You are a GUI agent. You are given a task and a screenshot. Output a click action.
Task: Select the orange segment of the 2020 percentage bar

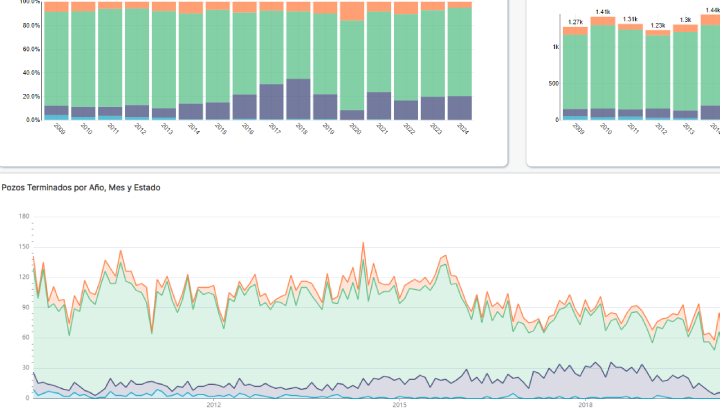click(x=352, y=11)
